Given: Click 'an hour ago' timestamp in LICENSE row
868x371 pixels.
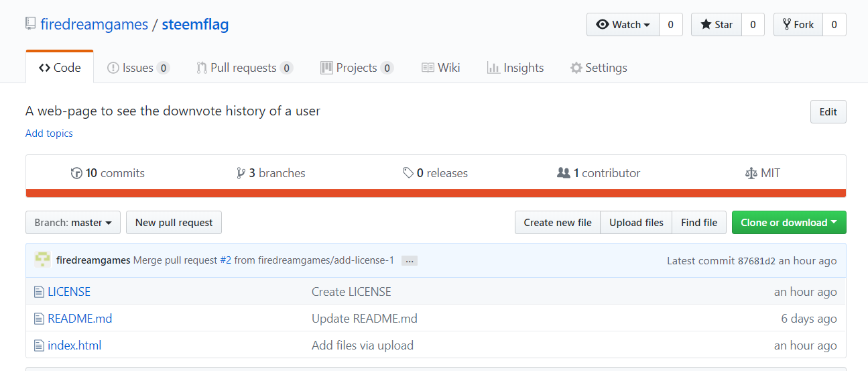Looking at the screenshot, I should point(806,292).
